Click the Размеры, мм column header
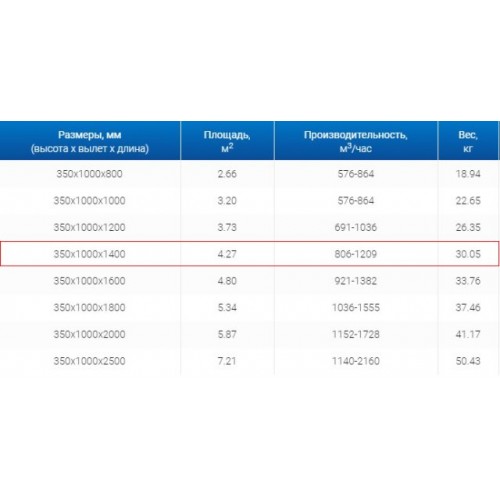 90,141
